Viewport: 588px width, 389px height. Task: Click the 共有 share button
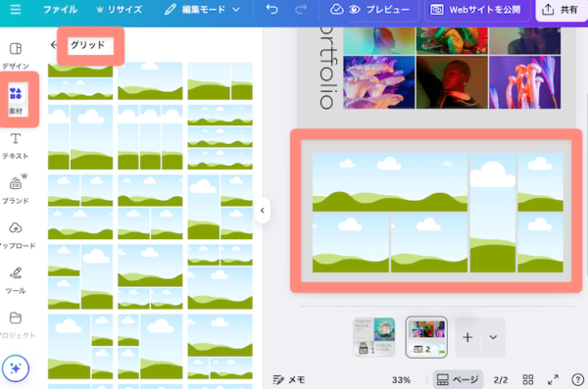(561, 10)
